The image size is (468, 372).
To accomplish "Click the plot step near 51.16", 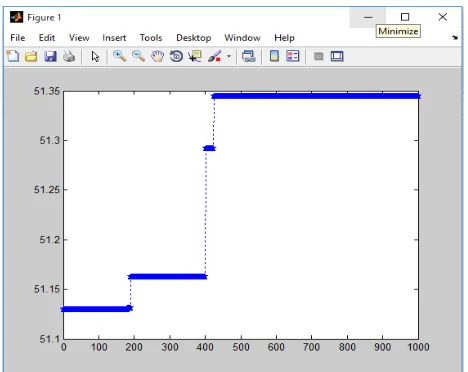I will tap(168, 277).
